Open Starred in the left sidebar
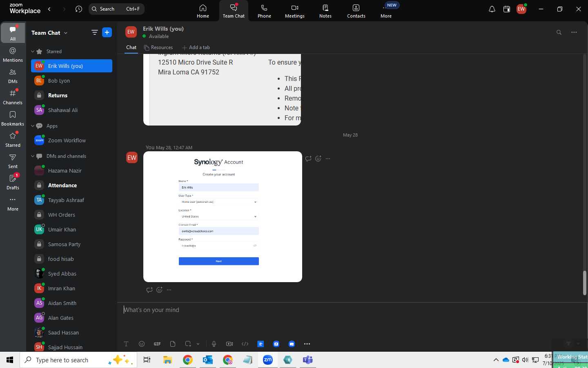 (x=13, y=139)
